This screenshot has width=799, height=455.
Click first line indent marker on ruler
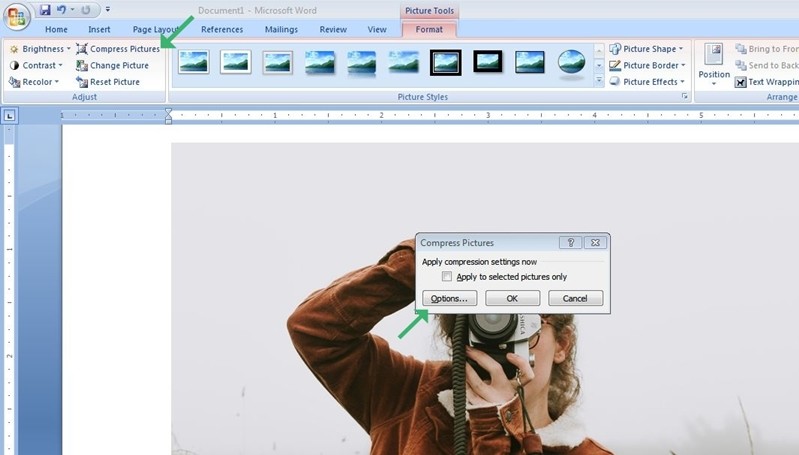pos(168,112)
